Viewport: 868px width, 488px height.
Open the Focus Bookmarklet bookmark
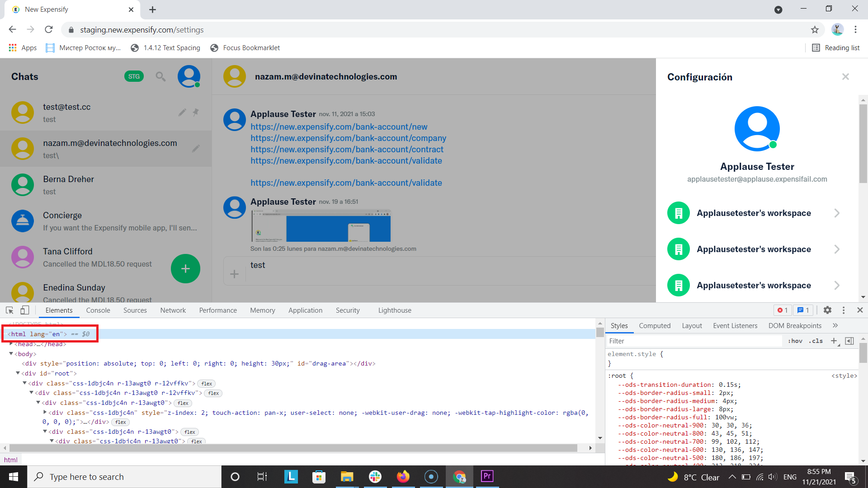pyautogui.click(x=245, y=48)
